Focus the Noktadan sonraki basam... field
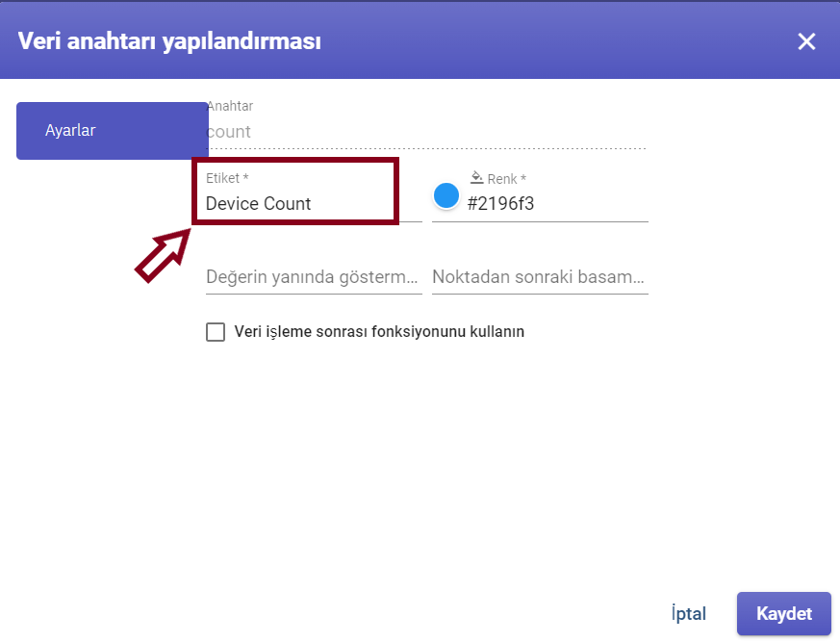 point(540,277)
